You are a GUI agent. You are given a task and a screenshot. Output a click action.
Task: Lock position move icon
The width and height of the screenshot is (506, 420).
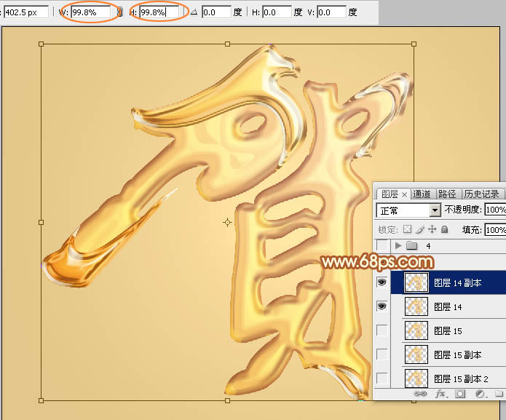(x=432, y=229)
